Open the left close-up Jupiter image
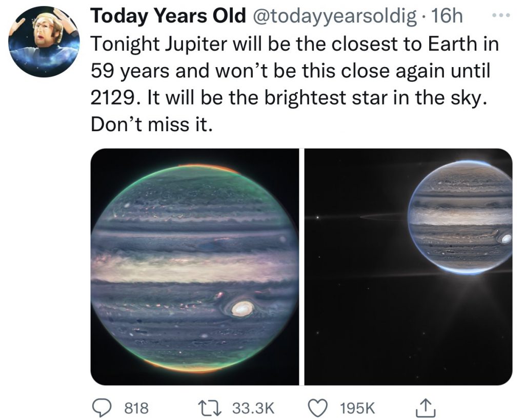This screenshot has width=525, height=420. click(x=195, y=266)
